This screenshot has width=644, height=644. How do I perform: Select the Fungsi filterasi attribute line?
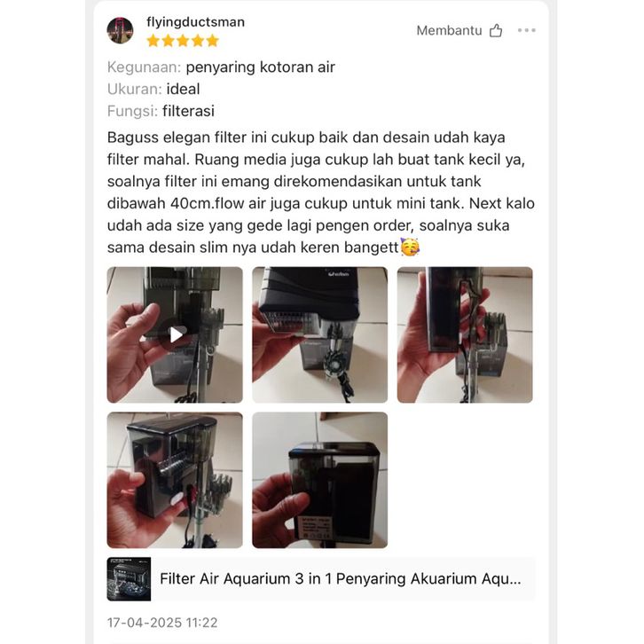click(x=161, y=111)
